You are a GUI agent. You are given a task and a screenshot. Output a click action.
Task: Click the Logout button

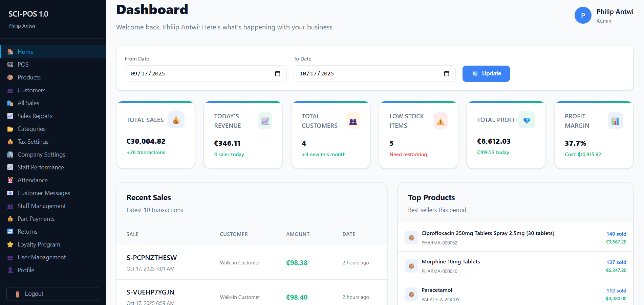53,294
